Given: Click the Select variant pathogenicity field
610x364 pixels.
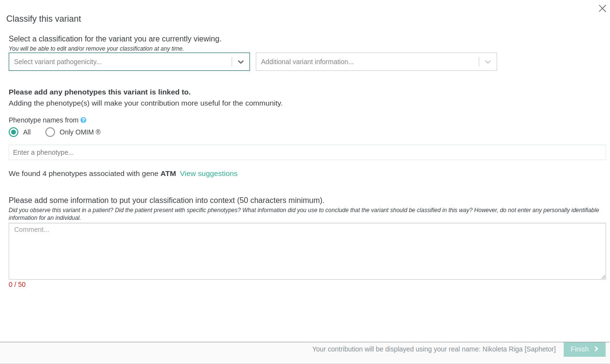Looking at the screenshot, I should pos(121,62).
